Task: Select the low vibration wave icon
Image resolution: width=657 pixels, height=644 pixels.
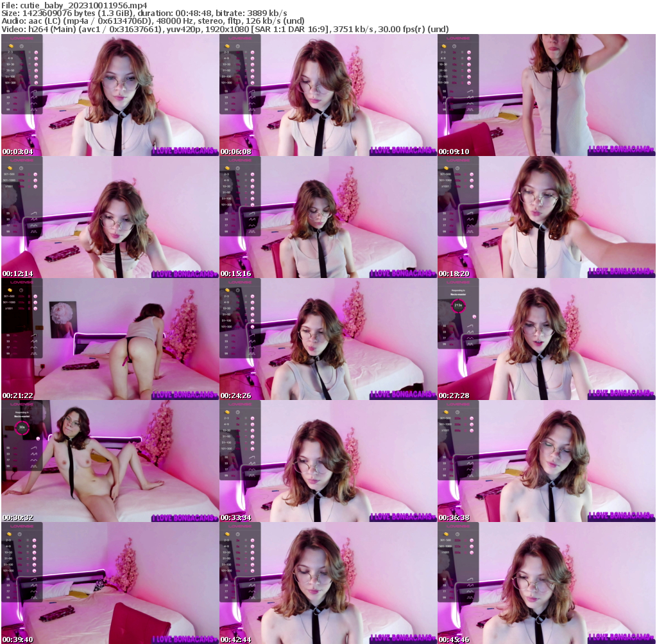Action: click(34, 91)
